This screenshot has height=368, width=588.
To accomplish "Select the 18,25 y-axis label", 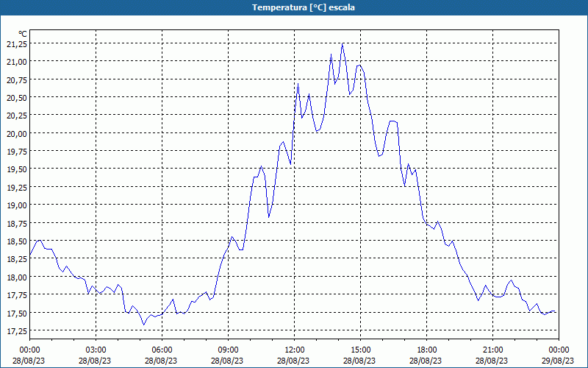I will click(x=17, y=259).
